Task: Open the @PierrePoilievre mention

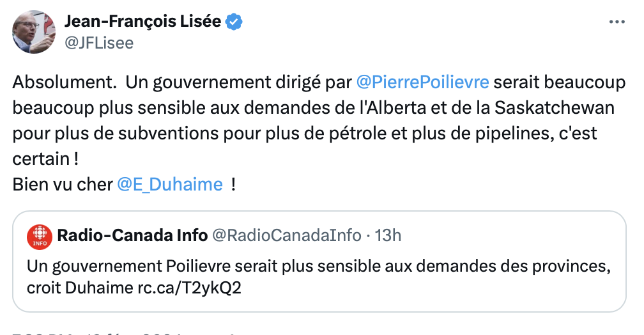Action: tap(423, 82)
